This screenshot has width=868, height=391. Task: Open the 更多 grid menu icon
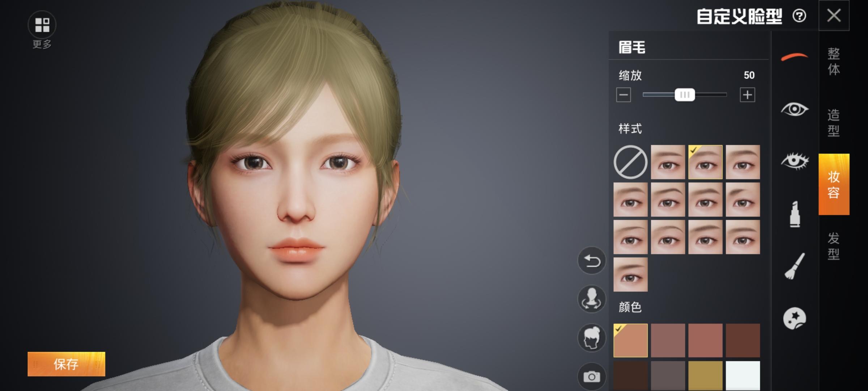point(42,25)
